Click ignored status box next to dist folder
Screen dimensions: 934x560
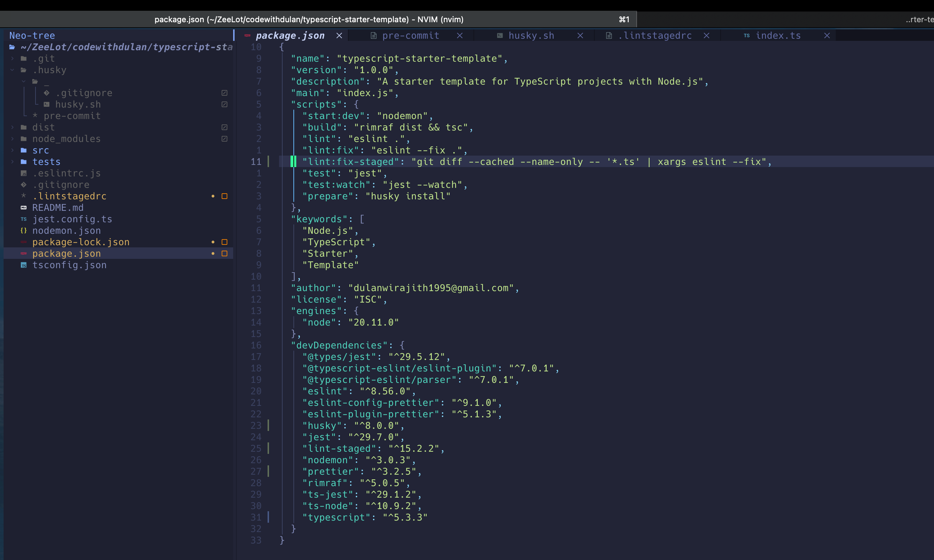point(224,127)
